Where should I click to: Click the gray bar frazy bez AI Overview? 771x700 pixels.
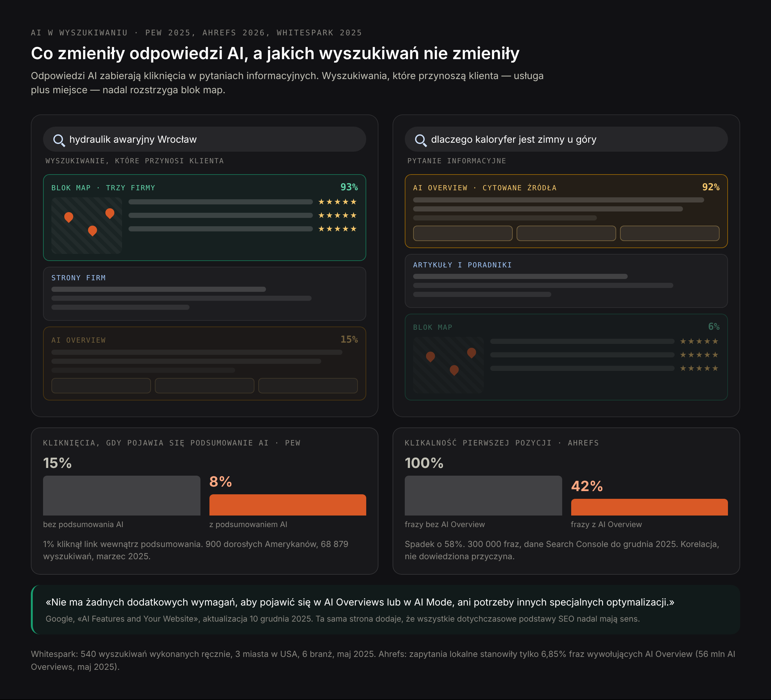(x=483, y=495)
